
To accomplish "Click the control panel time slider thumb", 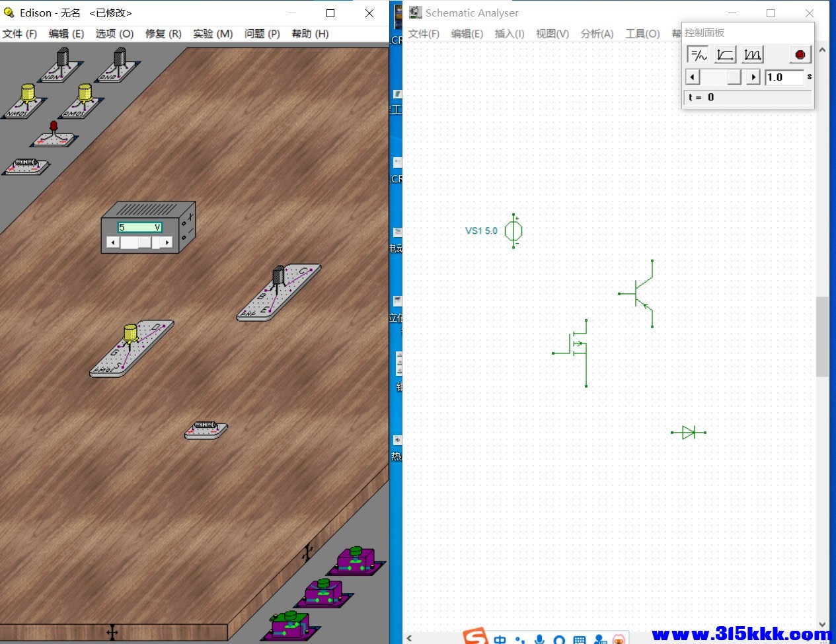I will click(734, 77).
